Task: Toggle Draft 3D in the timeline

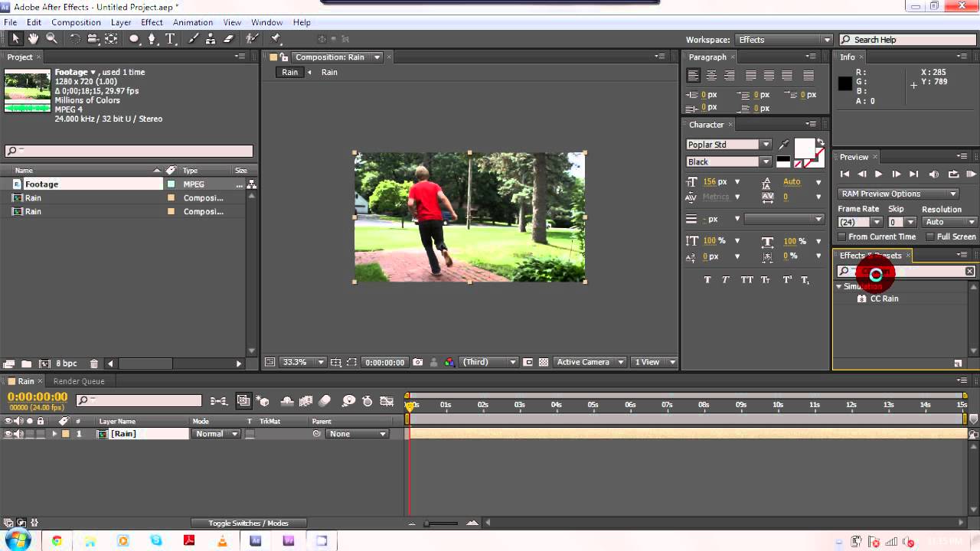Action: pyautogui.click(x=263, y=400)
